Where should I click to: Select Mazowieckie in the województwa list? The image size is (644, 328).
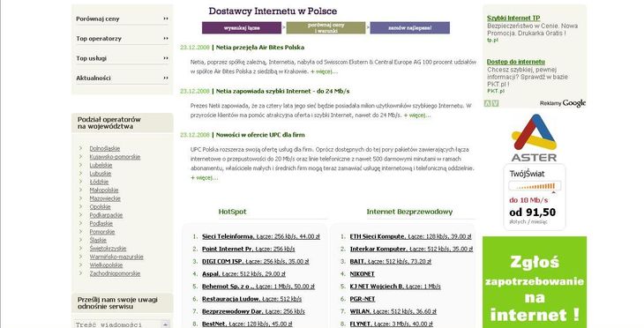[x=105, y=198]
